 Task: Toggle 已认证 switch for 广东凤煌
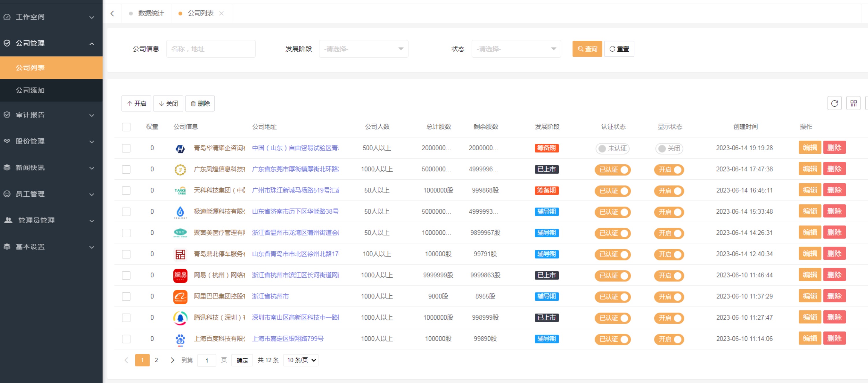612,170
